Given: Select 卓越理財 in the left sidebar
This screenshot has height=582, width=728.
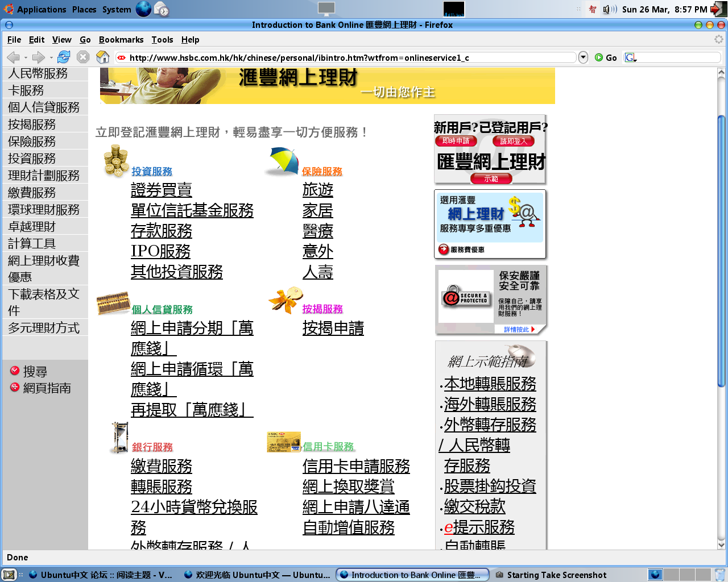Looking at the screenshot, I should pos(32,226).
